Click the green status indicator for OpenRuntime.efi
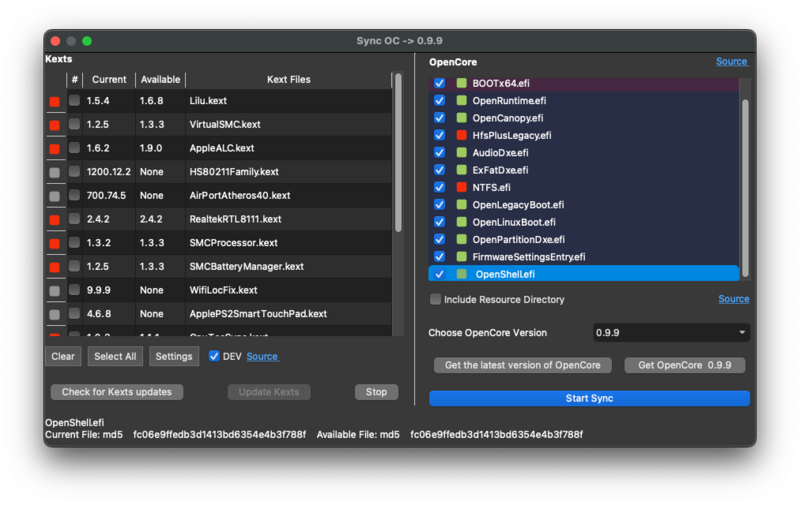 [462, 100]
